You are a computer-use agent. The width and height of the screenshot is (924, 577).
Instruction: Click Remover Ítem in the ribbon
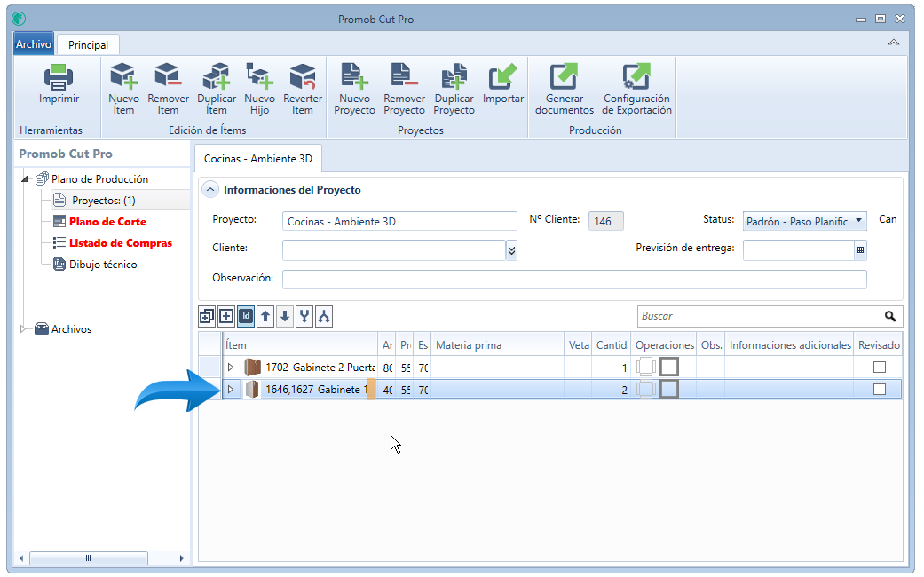pyautogui.click(x=168, y=89)
